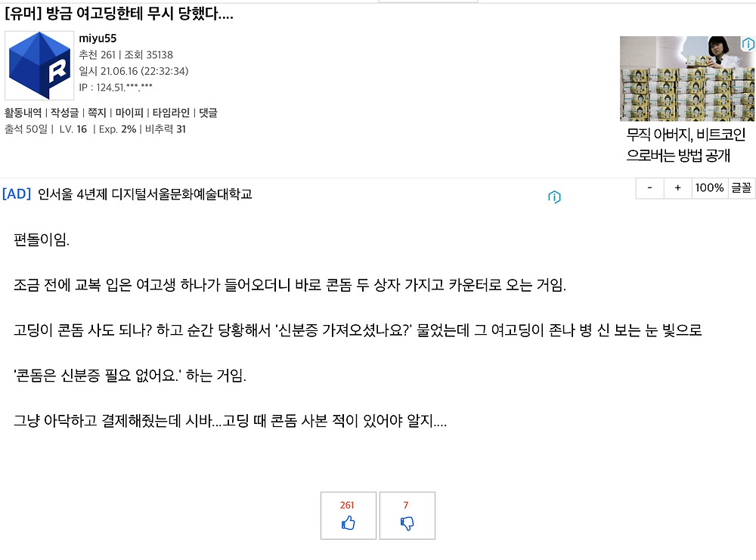Viewport: 756px width, 560px height.
Task: Open the 디지털서울문화예술대학교 ad link
Action: coord(144,194)
